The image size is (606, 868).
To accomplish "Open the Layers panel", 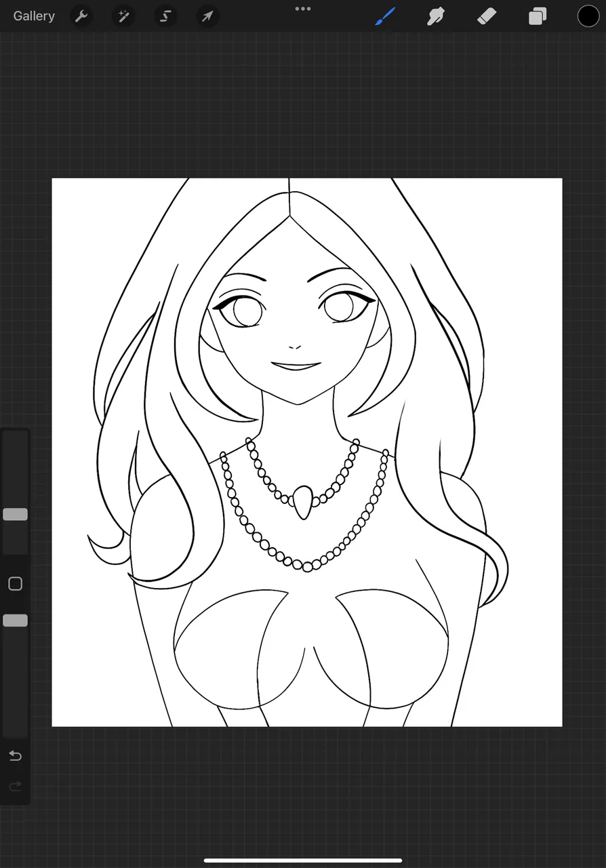I will coord(538,16).
